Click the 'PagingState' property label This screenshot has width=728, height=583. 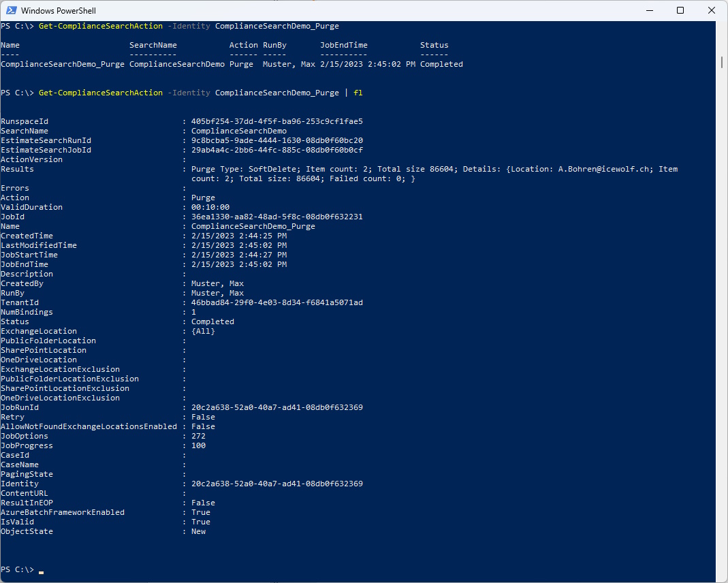tap(27, 475)
